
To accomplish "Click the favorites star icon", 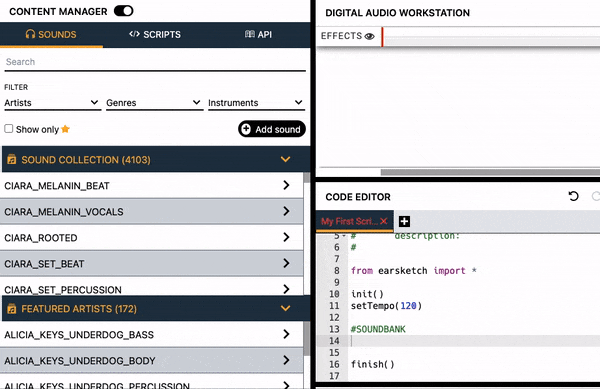I will point(65,129).
